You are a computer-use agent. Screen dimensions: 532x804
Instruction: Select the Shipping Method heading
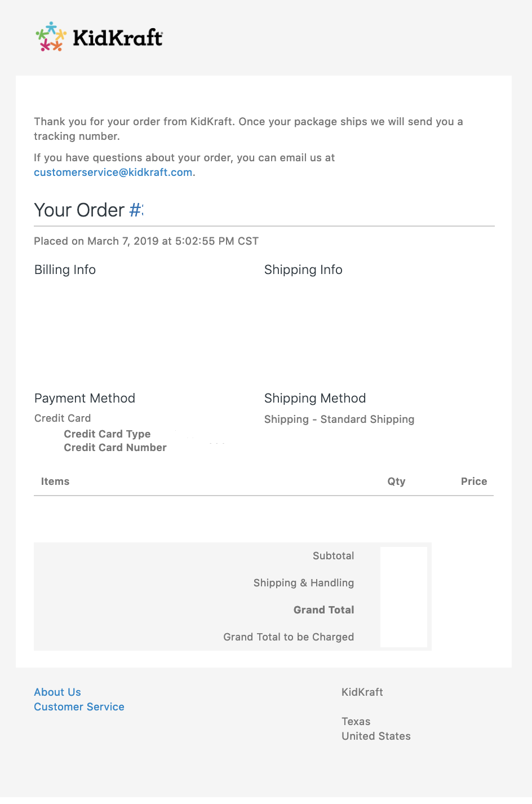click(315, 399)
